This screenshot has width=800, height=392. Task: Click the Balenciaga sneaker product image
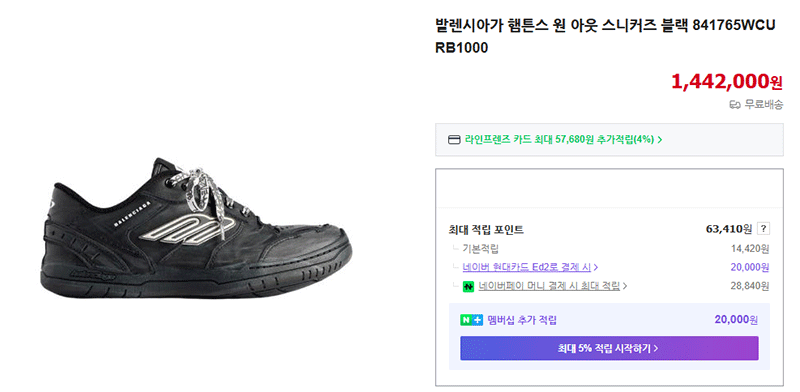196,228
